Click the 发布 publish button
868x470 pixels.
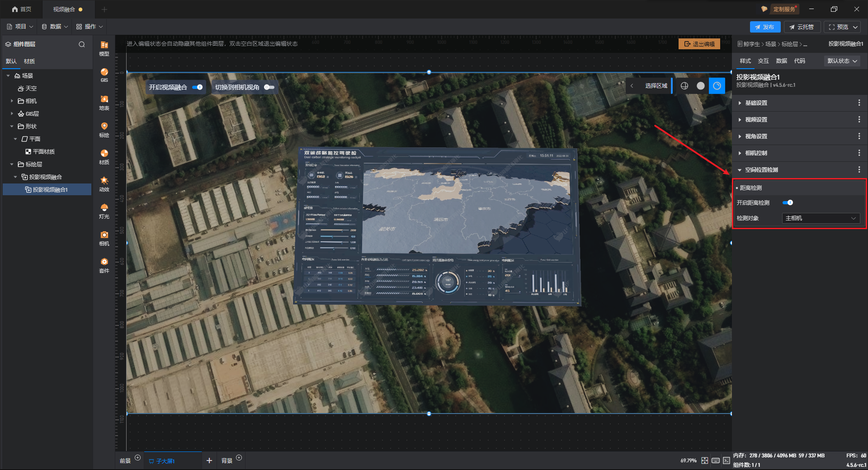pyautogui.click(x=764, y=27)
